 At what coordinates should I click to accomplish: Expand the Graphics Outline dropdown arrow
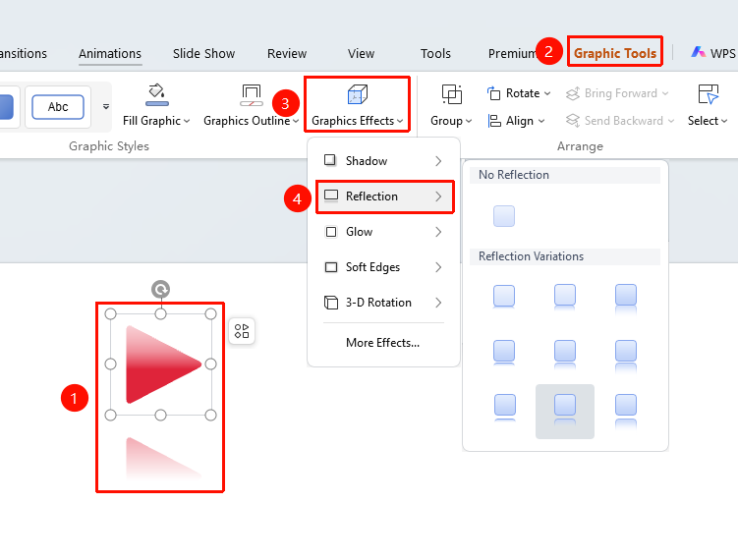tap(296, 122)
